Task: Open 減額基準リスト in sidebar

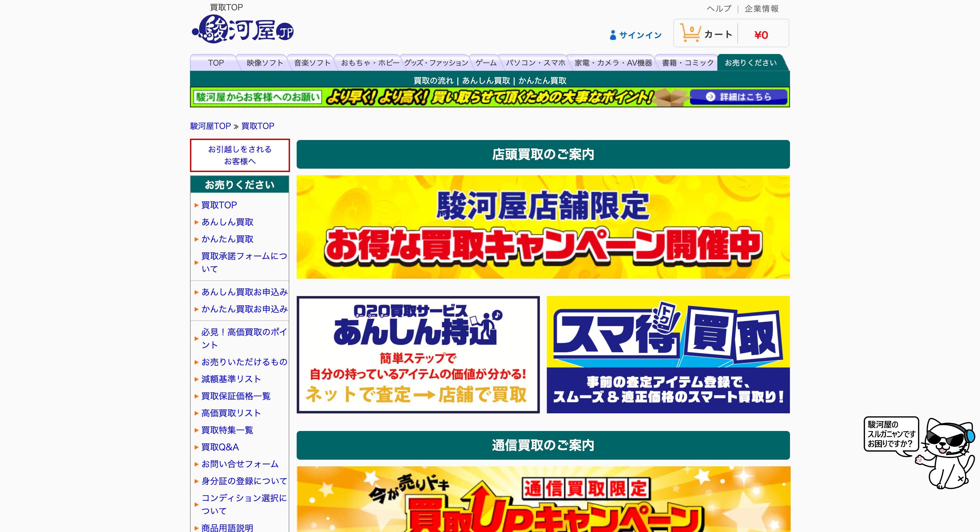Action: point(231,379)
